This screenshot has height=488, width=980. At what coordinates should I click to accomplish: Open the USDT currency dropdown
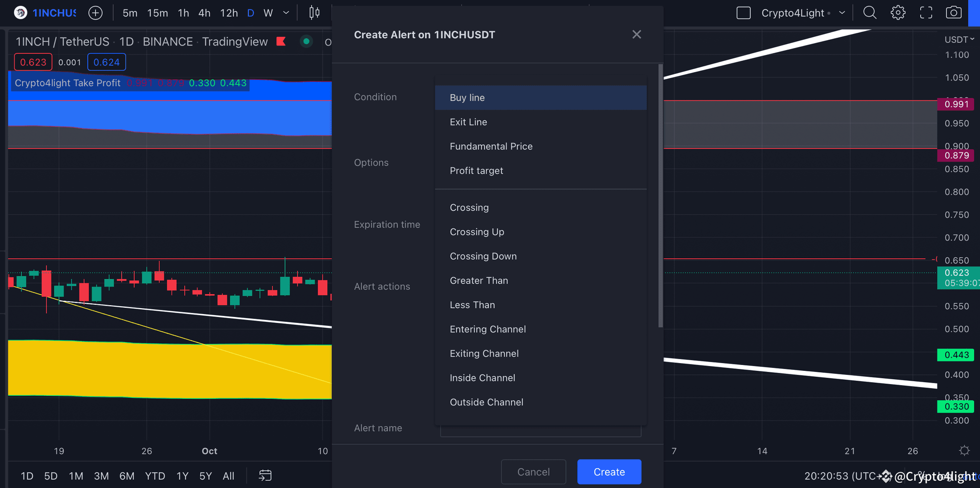pos(959,39)
